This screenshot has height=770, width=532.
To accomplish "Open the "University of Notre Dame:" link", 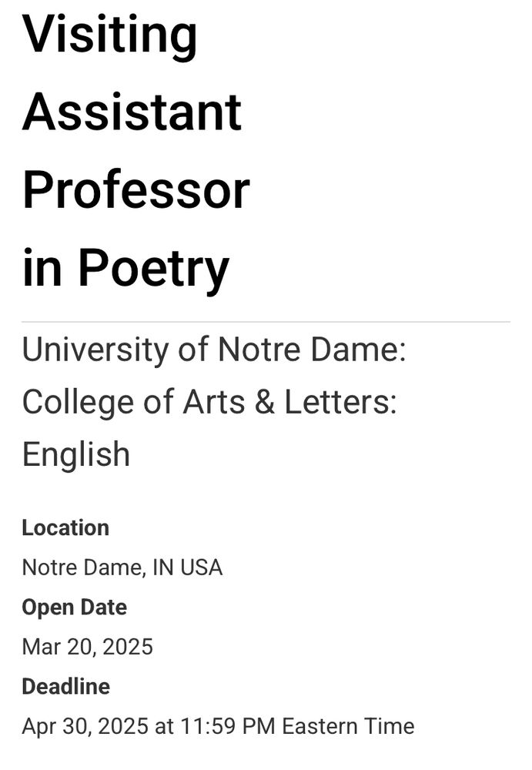I will click(x=214, y=350).
